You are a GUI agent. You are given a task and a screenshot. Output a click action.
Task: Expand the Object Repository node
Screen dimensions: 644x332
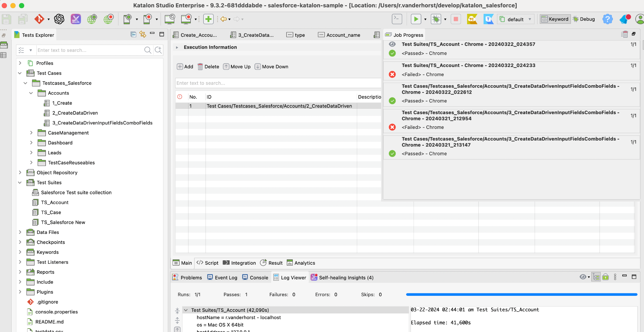(20, 173)
